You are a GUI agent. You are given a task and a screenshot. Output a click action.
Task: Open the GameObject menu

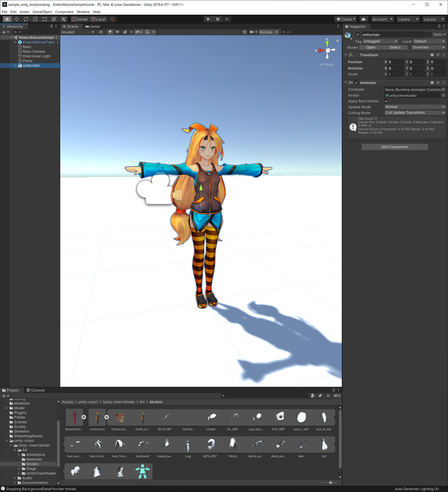[43, 11]
